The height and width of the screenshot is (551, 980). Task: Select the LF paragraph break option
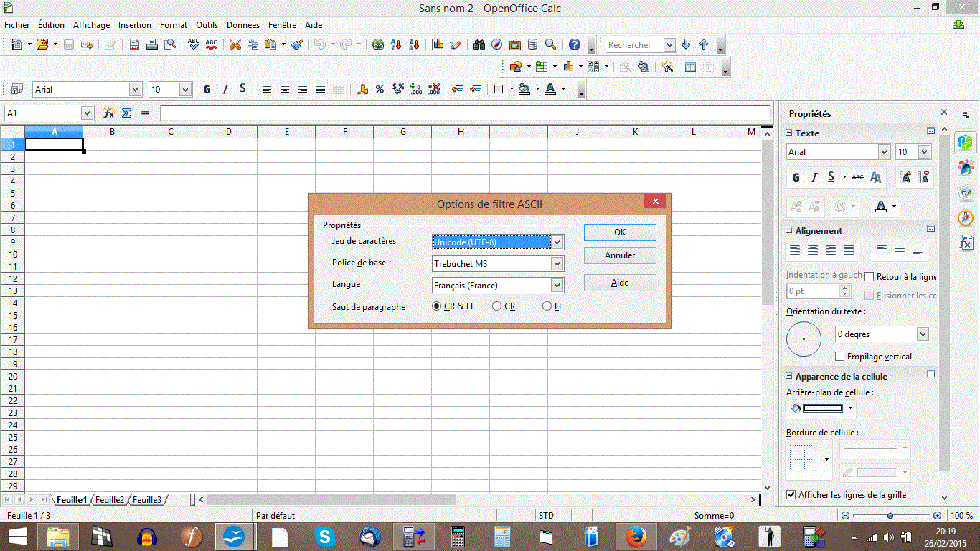point(547,306)
